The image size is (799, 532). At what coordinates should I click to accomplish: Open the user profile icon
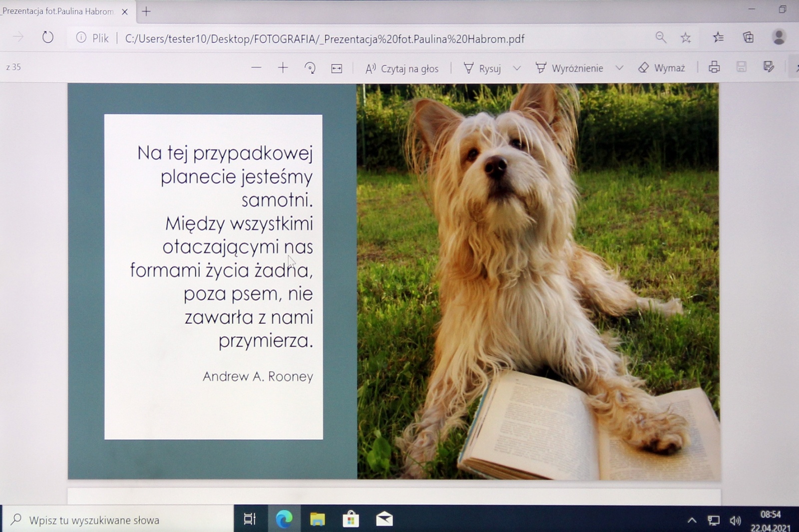pos(779,37)
